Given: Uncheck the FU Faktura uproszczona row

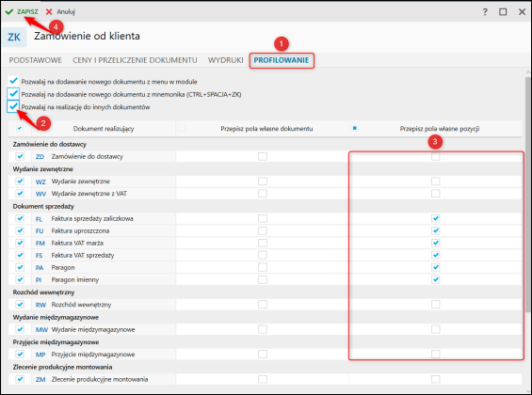Looking at the screenshot, I should [x=20, y=230].
